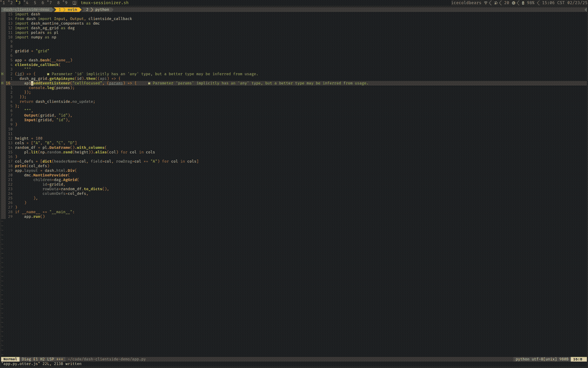Switch to workspace 4 in the top bar
The image size is (588, 368).
[27, 2]
